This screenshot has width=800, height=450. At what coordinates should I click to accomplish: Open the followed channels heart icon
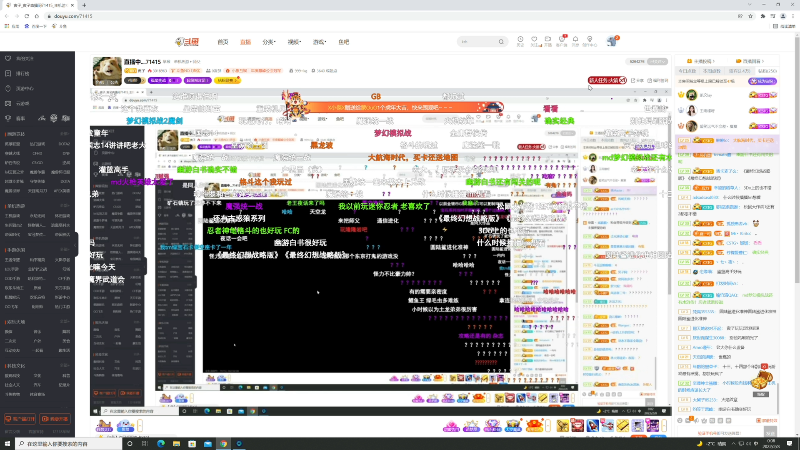coord(534,41)
